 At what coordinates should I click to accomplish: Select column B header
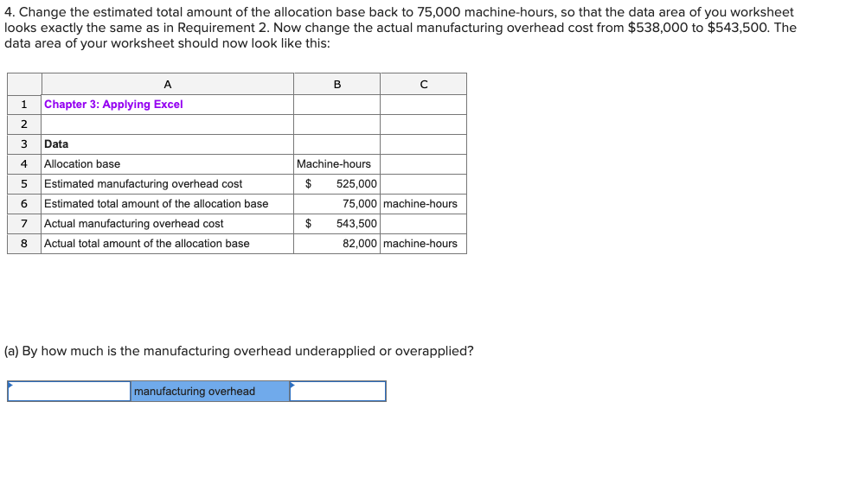pyautogui.click(x=337, y=84)
